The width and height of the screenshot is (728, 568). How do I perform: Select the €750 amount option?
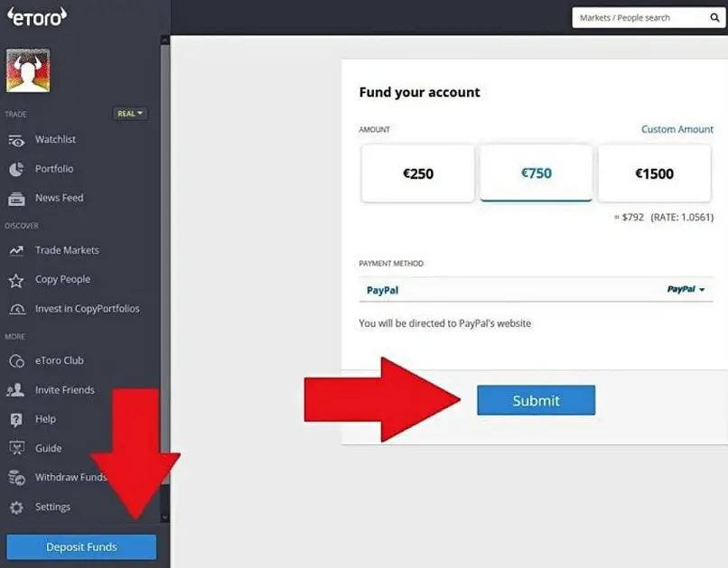[x=537, y=173]
